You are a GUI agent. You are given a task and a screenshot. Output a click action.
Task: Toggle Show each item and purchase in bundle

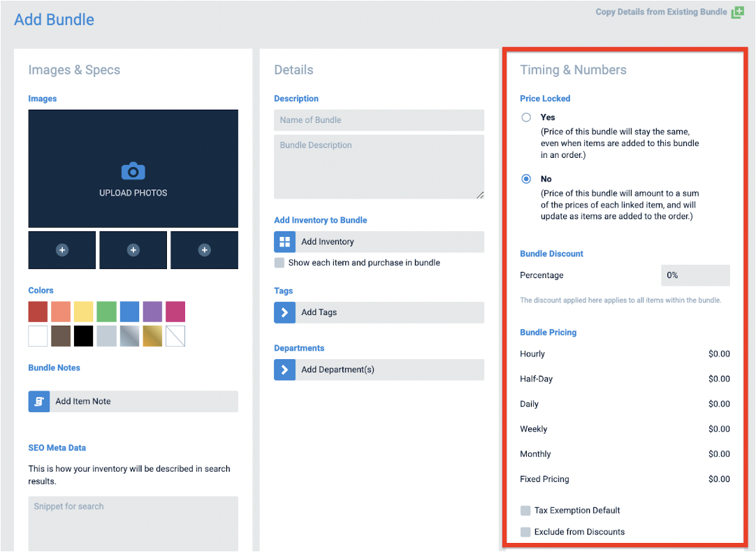(279, 263)
